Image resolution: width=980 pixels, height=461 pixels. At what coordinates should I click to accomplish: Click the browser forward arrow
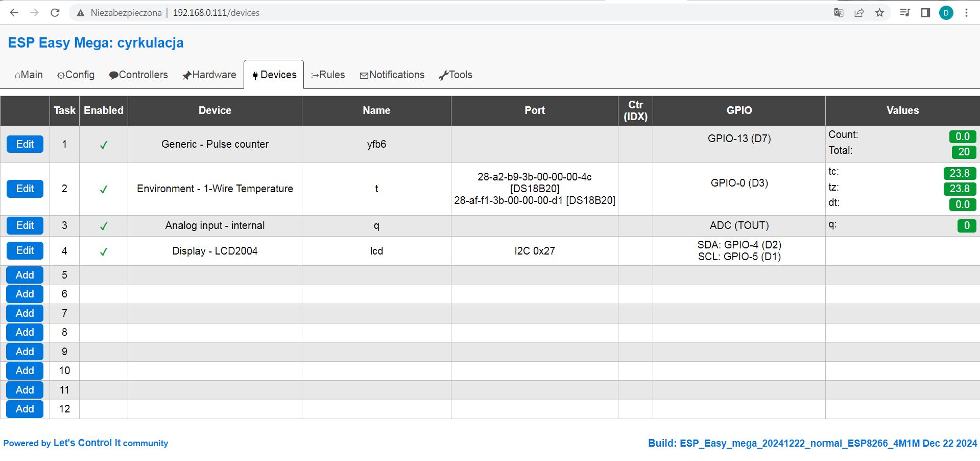34,13
